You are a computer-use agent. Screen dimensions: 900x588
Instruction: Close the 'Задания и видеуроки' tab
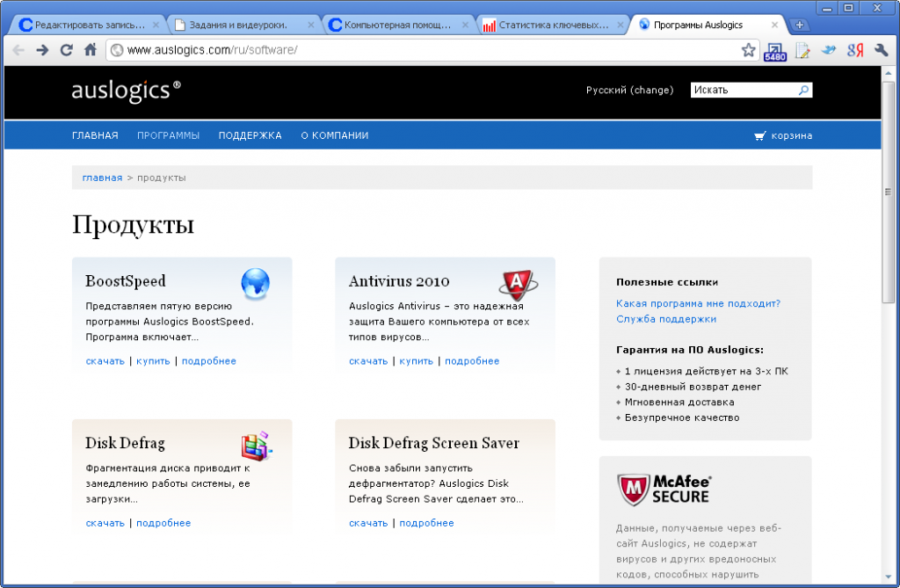311,25
